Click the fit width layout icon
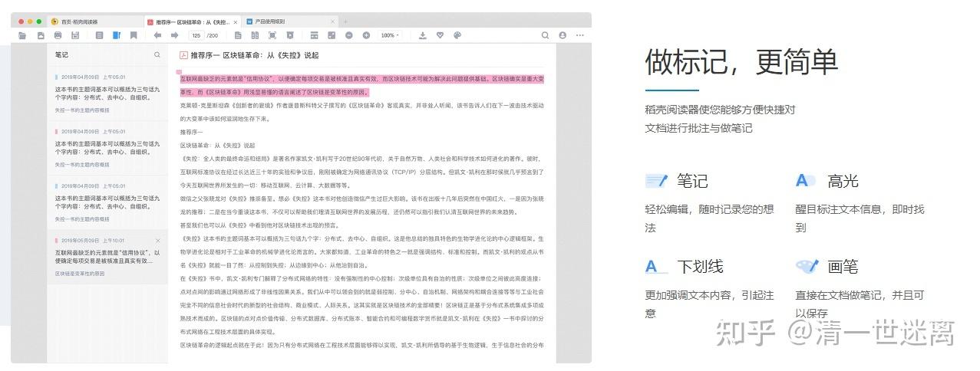This screenshot has width=980, height=371. click(x=314, y=35)
